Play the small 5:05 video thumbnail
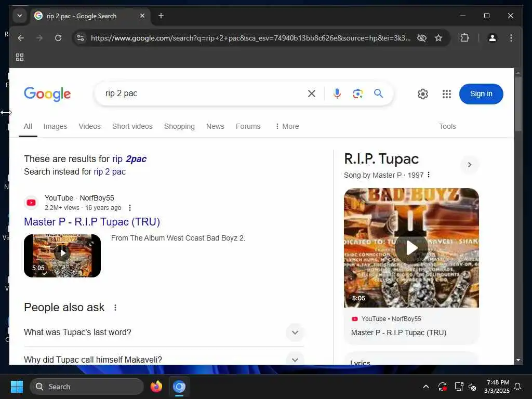Viewport: 532px width, 399px height. pyautogui.click(x=62, y=256)
